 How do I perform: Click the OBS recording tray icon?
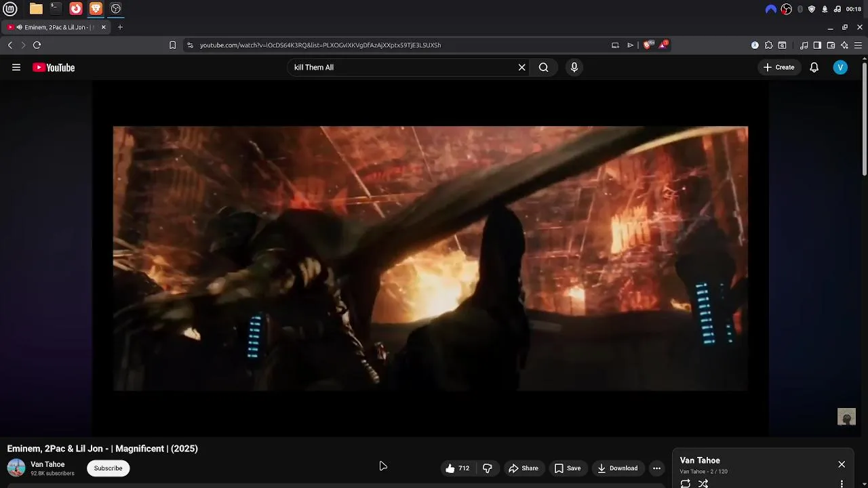(x=787, y=9)
